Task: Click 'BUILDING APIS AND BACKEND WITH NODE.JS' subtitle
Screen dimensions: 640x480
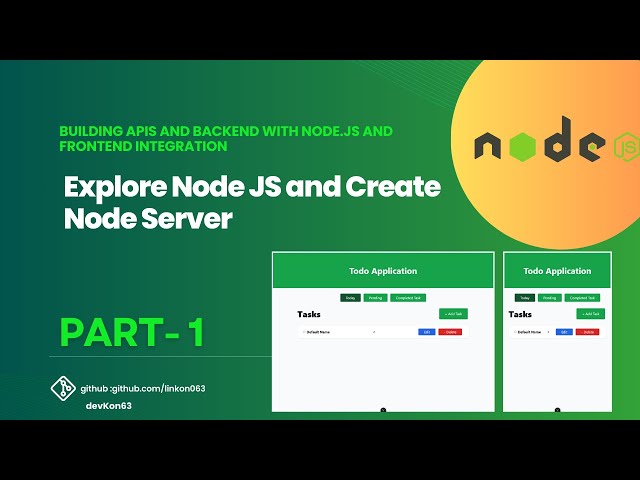Action: tap(226, 139)
